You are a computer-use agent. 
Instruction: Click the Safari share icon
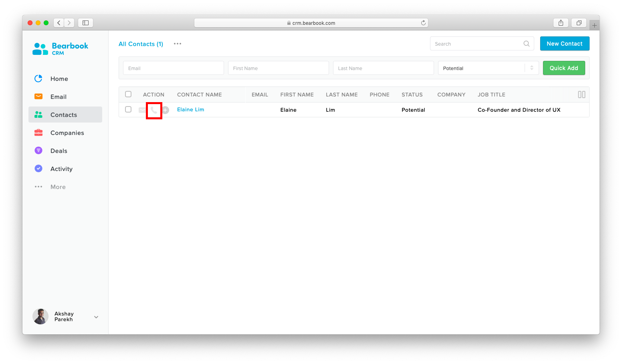[561, 23]
